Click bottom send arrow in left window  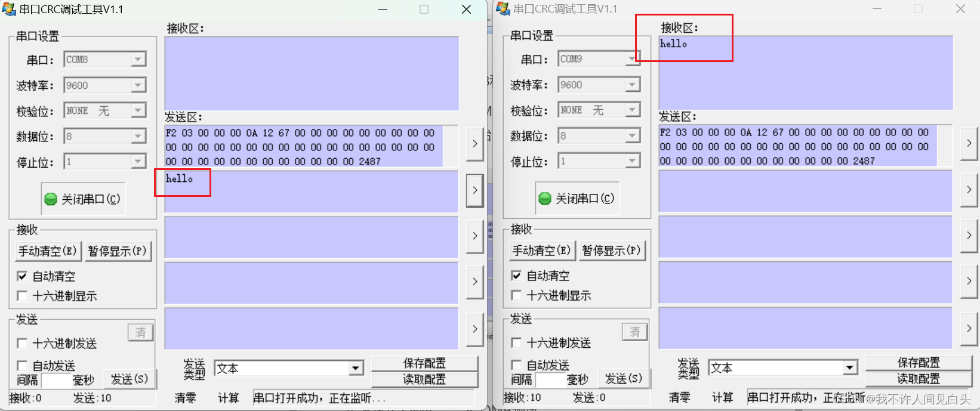coord(474,329)
